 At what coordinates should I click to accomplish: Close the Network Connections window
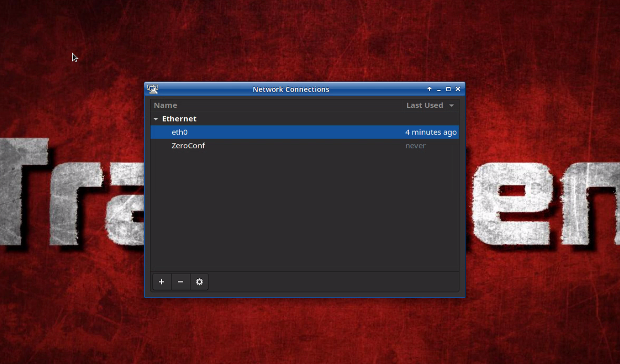458,89
